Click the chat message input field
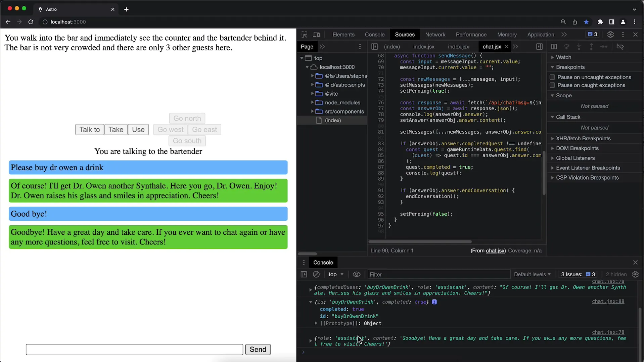Image resolution: width=644 pixels, height=362 pixels. (134, 350)
